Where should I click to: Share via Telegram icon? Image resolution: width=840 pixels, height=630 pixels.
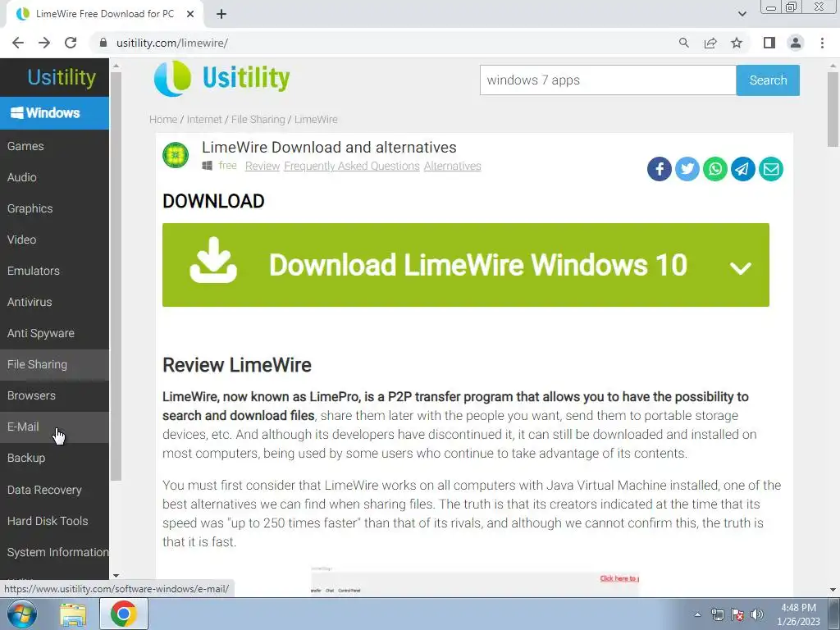742,169
